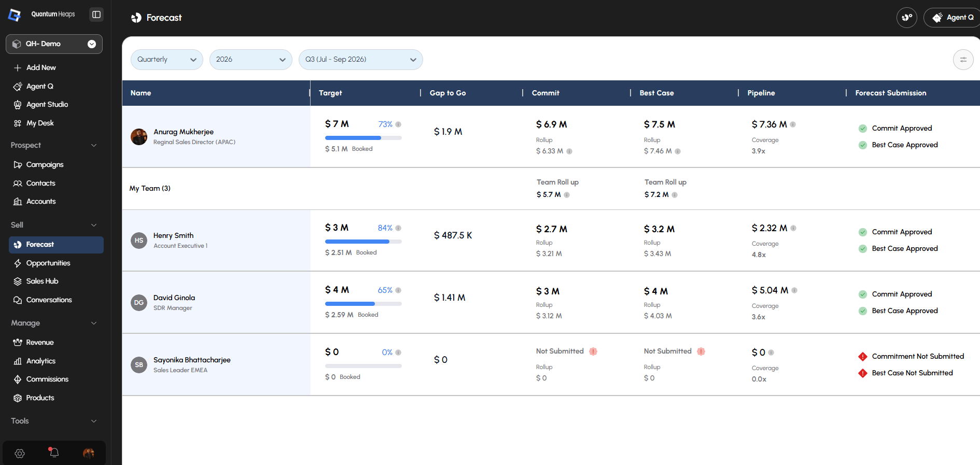The height and width of the screenshot is (465, 980).
Task: Open the Campaigns page
Action: point(56,164)
